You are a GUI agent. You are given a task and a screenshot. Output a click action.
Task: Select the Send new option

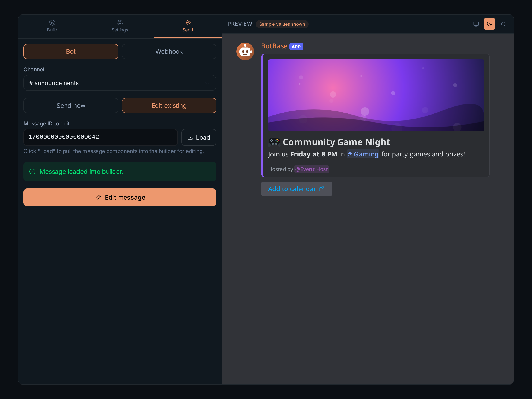71,106
